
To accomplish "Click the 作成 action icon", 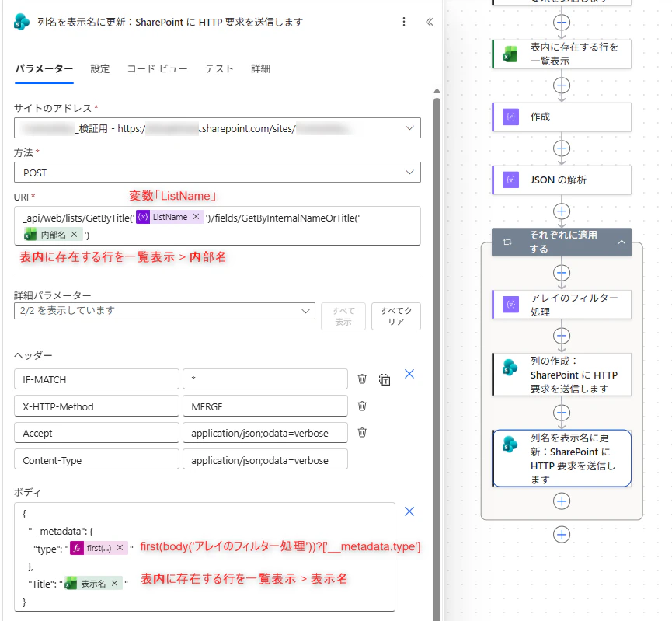I will 511,117.
